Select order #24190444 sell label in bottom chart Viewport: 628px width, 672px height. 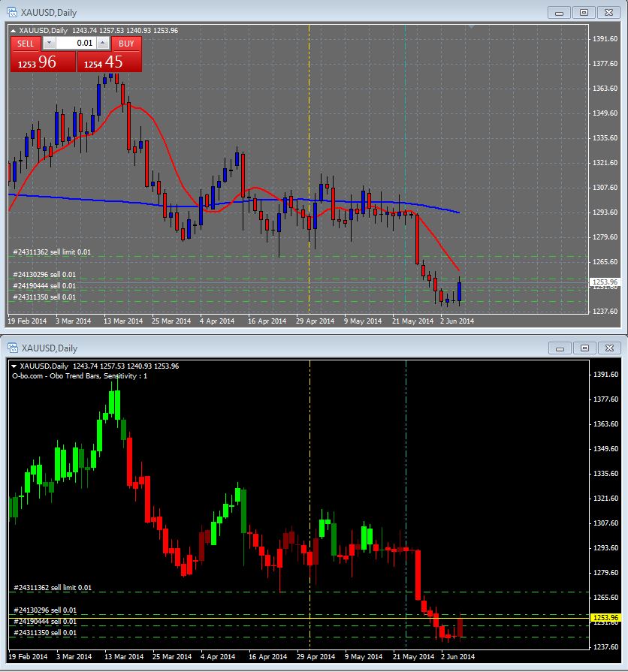45,621
